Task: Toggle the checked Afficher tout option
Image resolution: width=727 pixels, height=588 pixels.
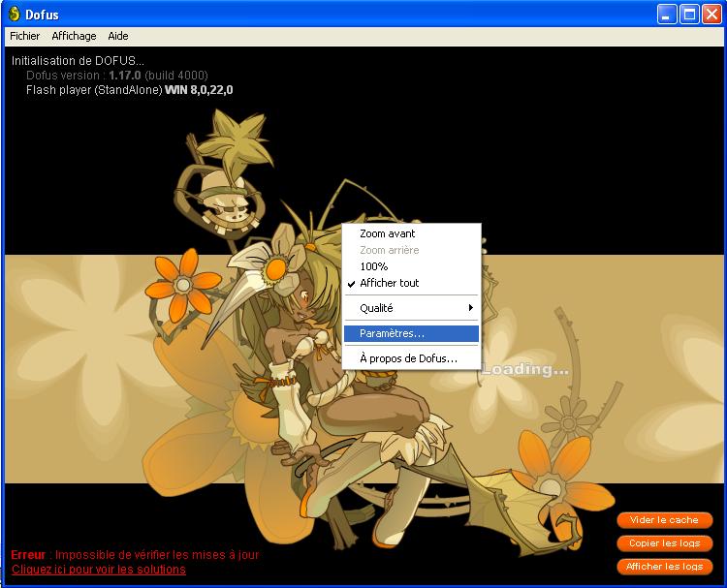Action: pos(411,283)
